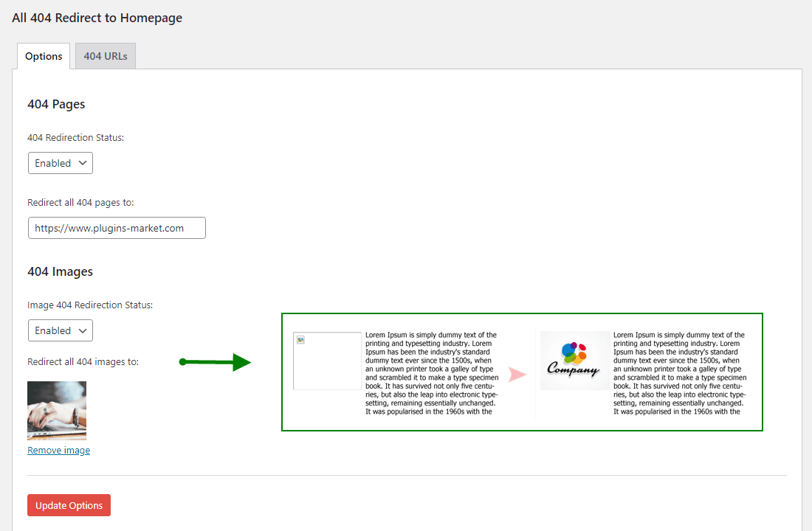The width and height of the screenshot is (812, 531).
Task: Click the colorful Company logo in the example
Action: (x=575, y=361)
